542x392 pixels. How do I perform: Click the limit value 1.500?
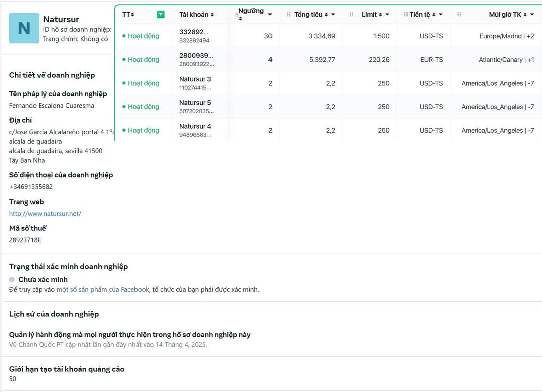381,36
